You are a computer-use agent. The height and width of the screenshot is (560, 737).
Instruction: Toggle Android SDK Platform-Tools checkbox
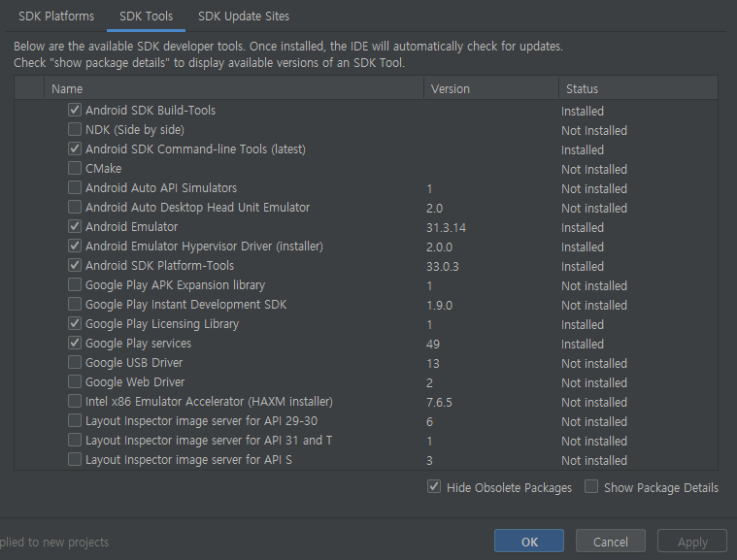[x=74, y=265]
